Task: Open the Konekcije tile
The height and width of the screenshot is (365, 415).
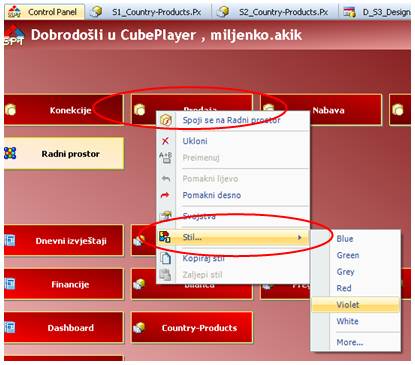Action: tap(64, 110)
